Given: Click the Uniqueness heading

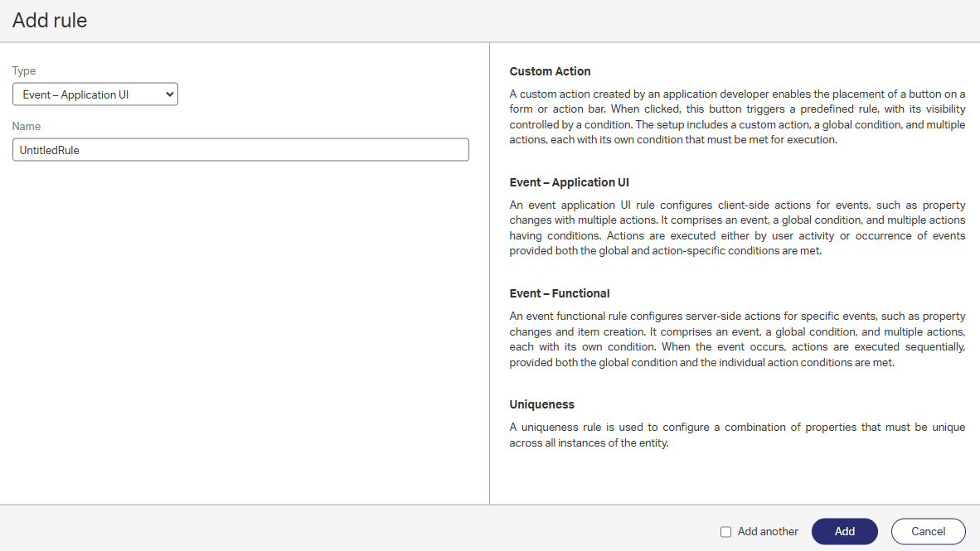Looking at the screenshot, I should coord(542,404).
